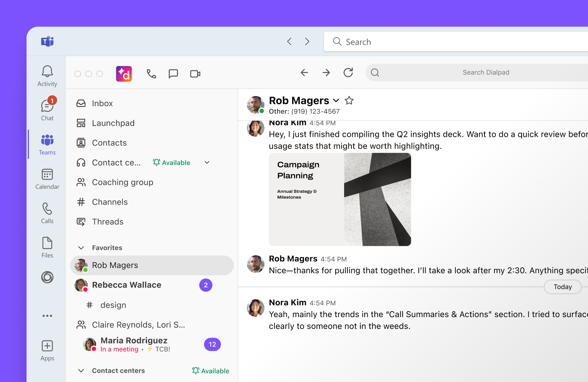Open Campaign Planning attachment thumbnail

pyautogui.click(x=340, y=199)
